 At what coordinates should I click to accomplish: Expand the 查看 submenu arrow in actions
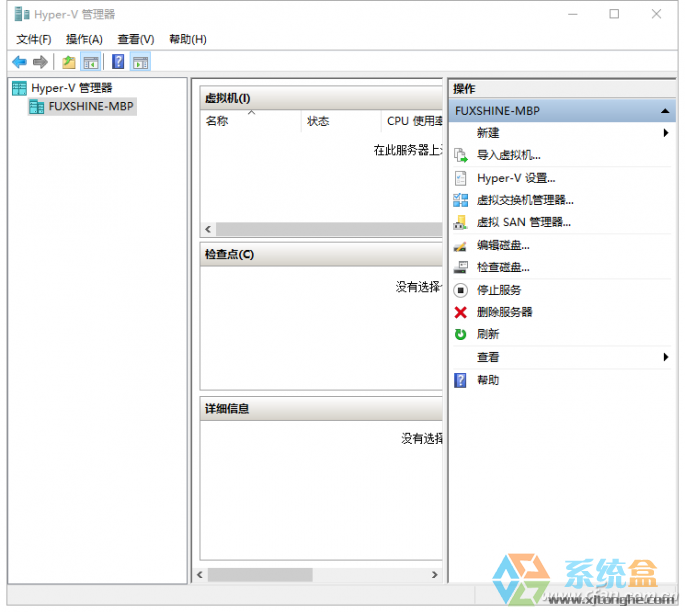coord(665,357)
